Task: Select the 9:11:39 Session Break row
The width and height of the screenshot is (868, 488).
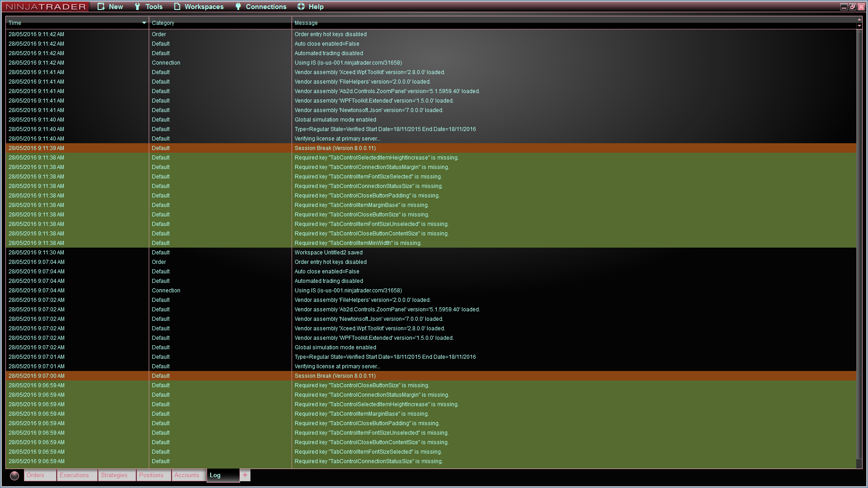Action: tap(335, 148)
